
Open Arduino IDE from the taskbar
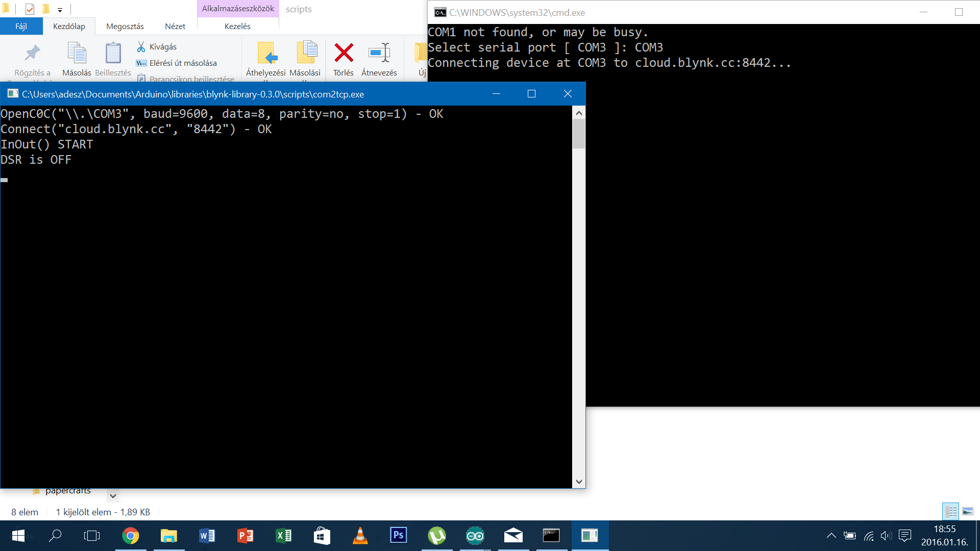(475, 536)
